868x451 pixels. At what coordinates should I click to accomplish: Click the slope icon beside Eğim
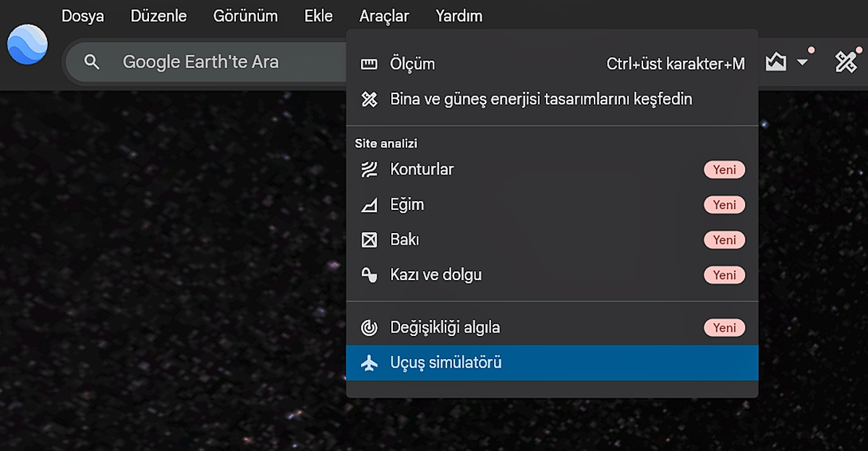(369, 205)
